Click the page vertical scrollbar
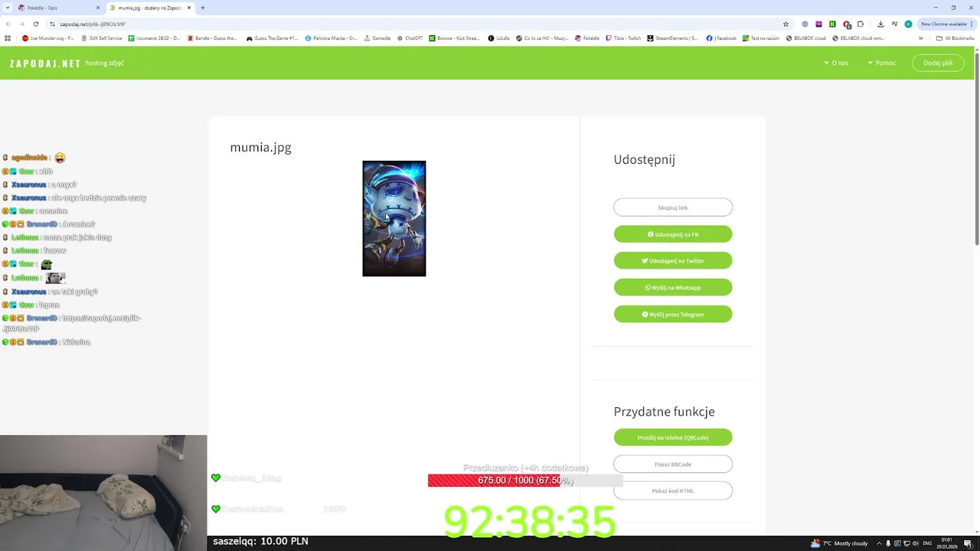The height and width of the screenshot is (551, 980). [977, 150]
